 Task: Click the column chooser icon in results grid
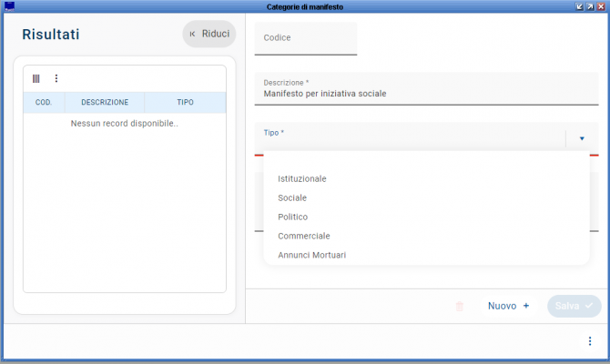(x=36, y=79)
